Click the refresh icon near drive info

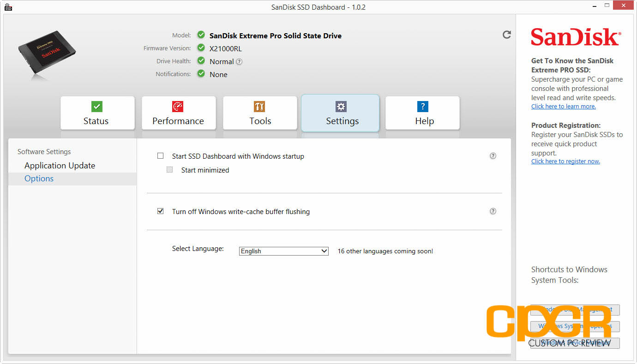(507, 35)
